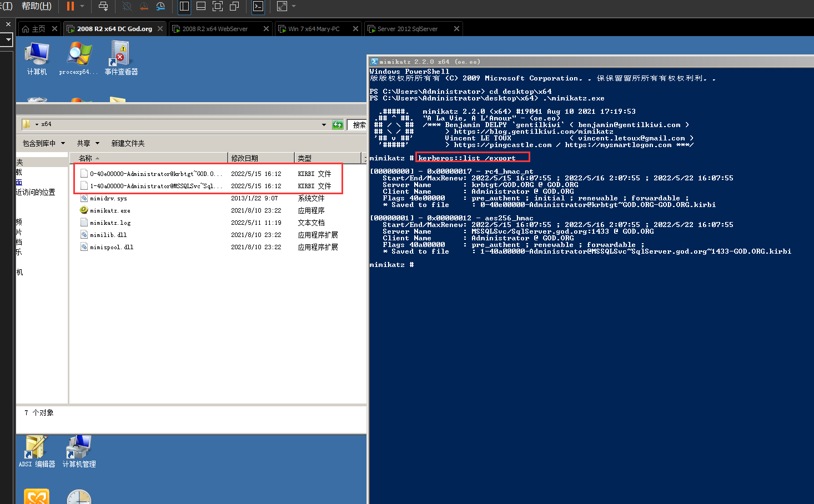Click the folder icon in the address bar

pos(26,124)
